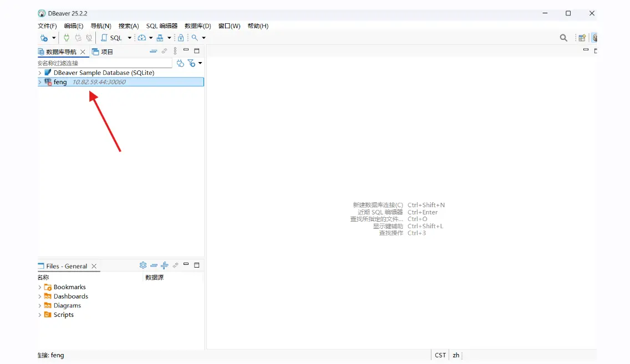Viewport: 630px width, 364px height.
Task: Open the new database connection icon
Action: 43,38
